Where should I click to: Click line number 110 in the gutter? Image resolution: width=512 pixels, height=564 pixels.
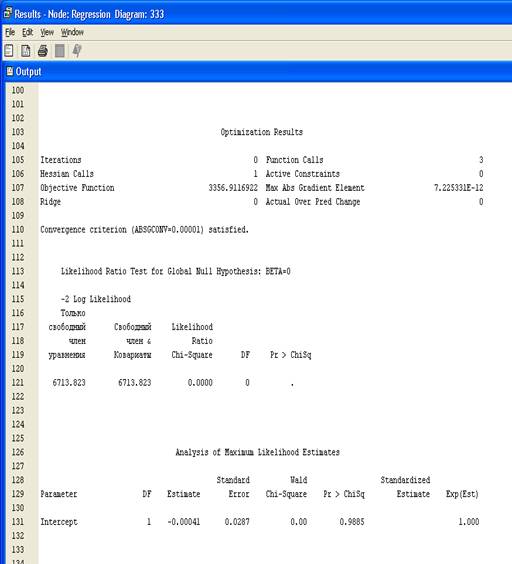(18, 229)
